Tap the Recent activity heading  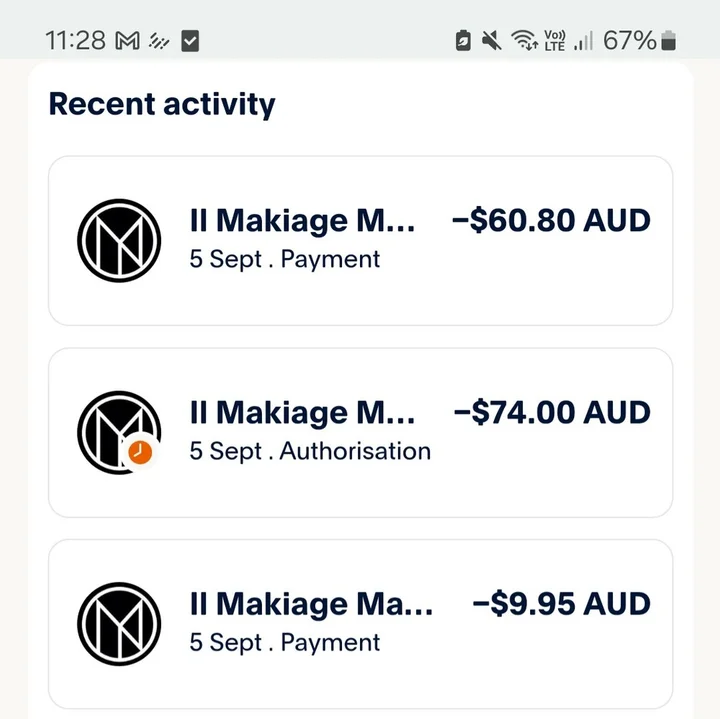click(162, 105)
